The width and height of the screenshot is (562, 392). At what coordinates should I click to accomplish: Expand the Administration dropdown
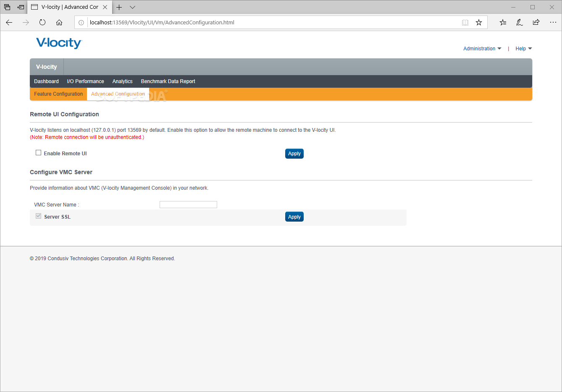point(482,49)
